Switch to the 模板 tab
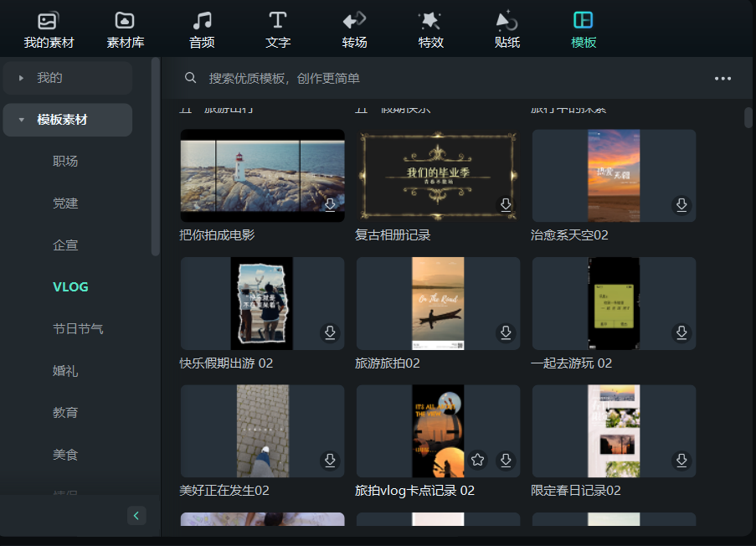 click(x=583, y=28)
